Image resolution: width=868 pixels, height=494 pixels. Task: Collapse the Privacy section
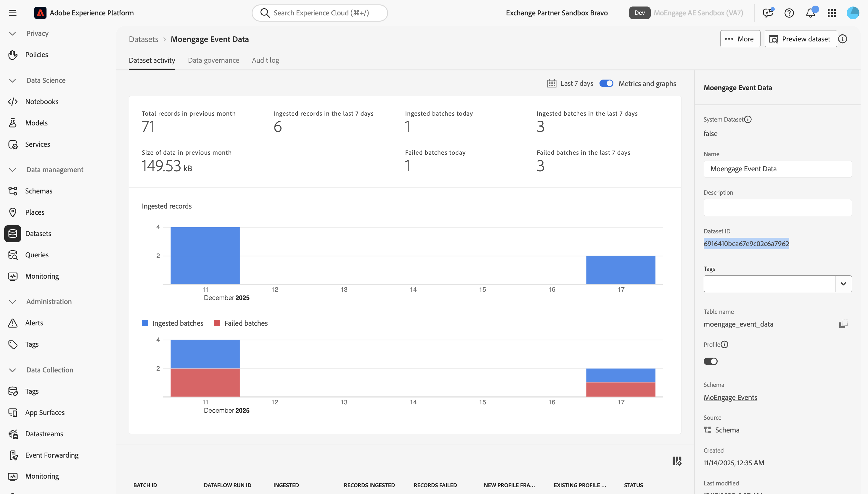coord(12,33)
